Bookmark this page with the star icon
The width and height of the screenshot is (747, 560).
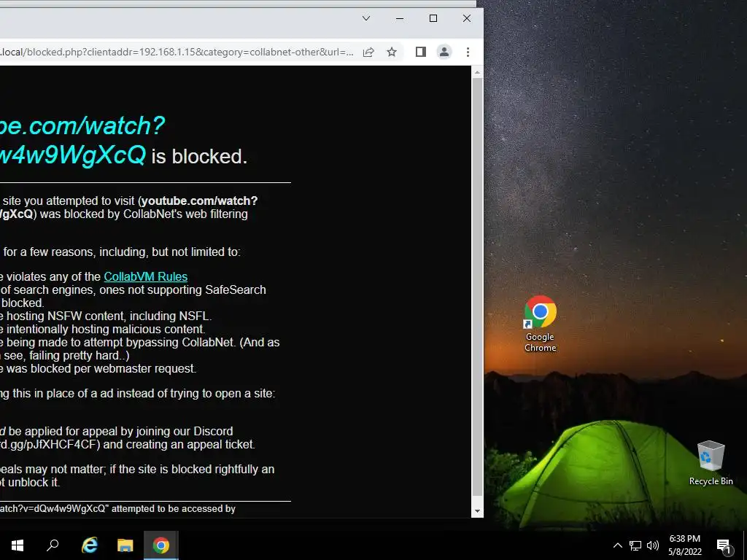point(392,52)
